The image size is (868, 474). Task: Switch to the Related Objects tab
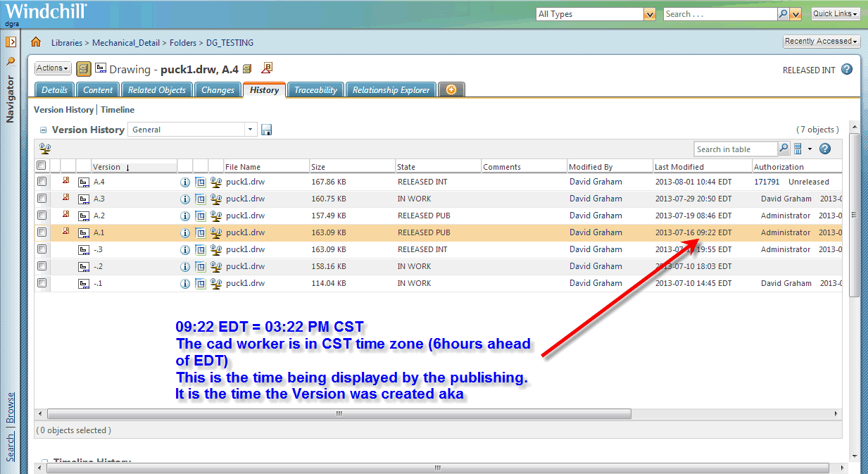(x=156, y=90)
